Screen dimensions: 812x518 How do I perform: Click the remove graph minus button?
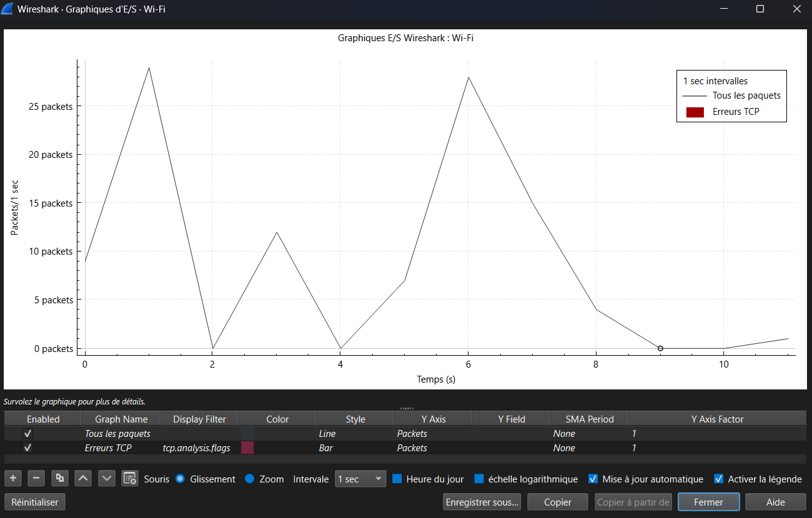tap(36, 479)
